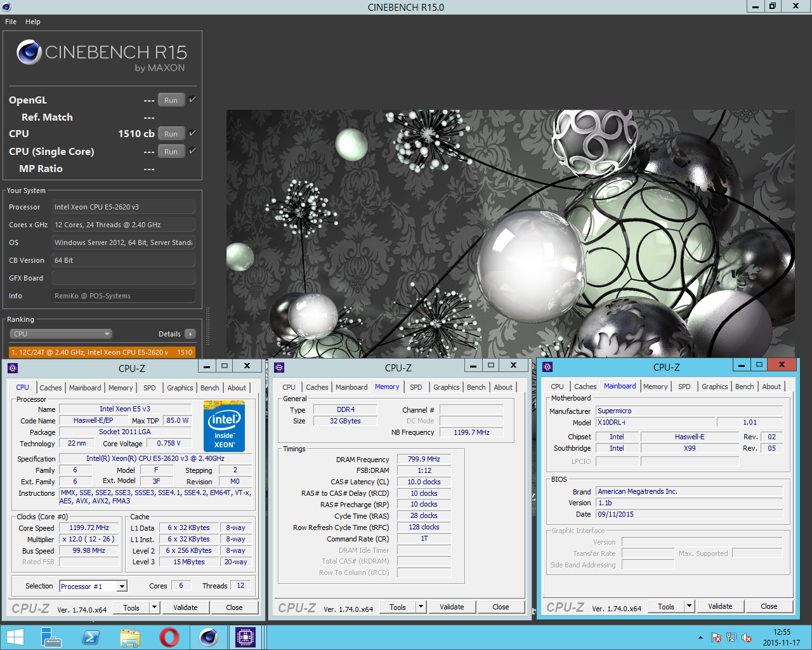
Task: Click the DRAM Frequency value '799.9 MHz'
Action: pyautogui.click(x=424, y=459)
